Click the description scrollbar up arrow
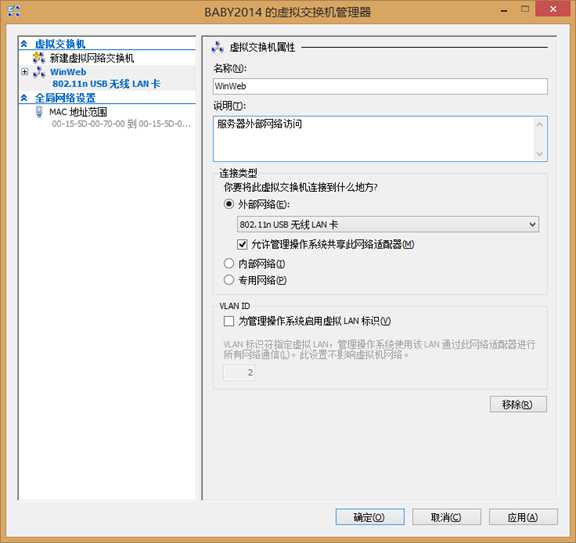Screen dimensions: 576x543 [540, 125]
